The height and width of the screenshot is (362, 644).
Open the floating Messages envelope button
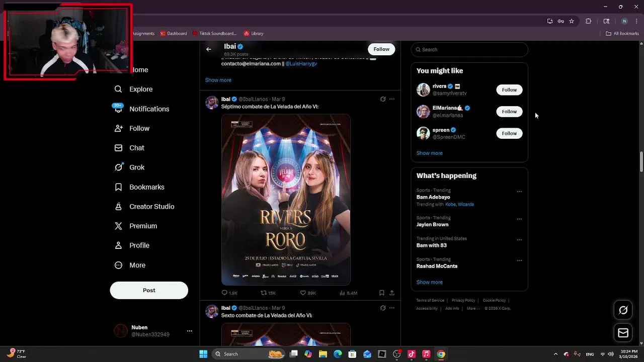[623, 333]
